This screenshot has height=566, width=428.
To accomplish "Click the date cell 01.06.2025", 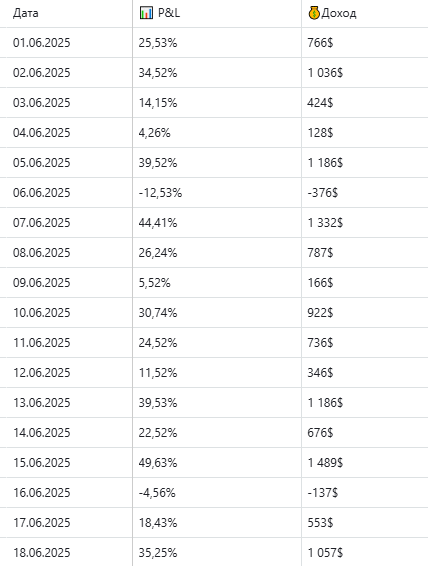I will point(42,43).
